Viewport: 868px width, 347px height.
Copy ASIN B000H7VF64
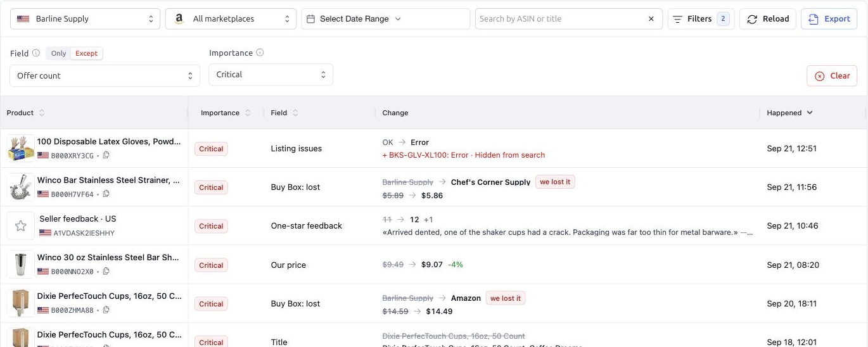point(106,194)
